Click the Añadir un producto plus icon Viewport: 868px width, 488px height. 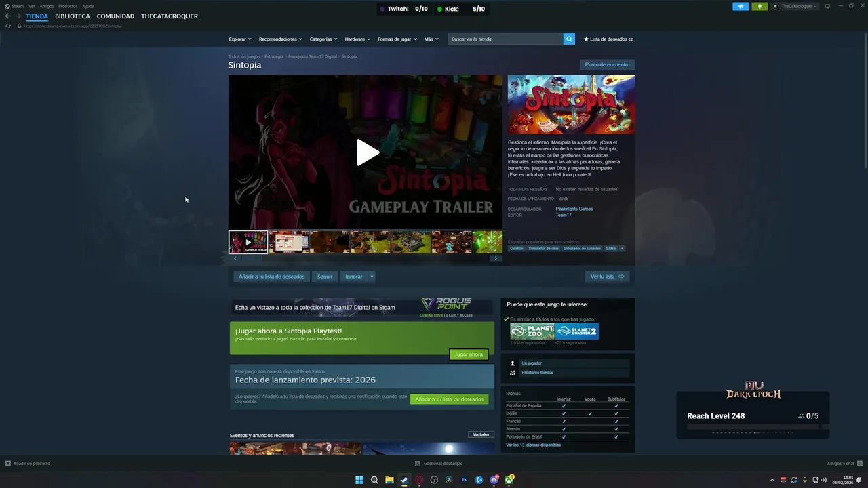(x=8, y=464)
